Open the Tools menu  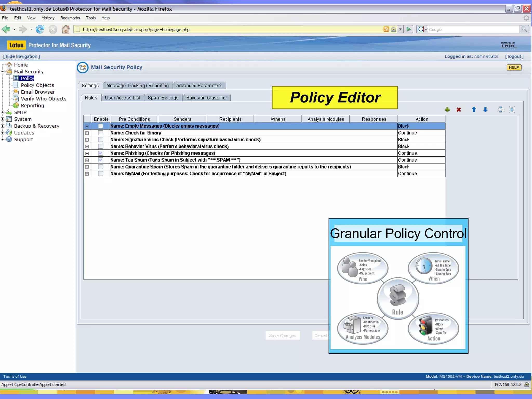click(91, 18)
